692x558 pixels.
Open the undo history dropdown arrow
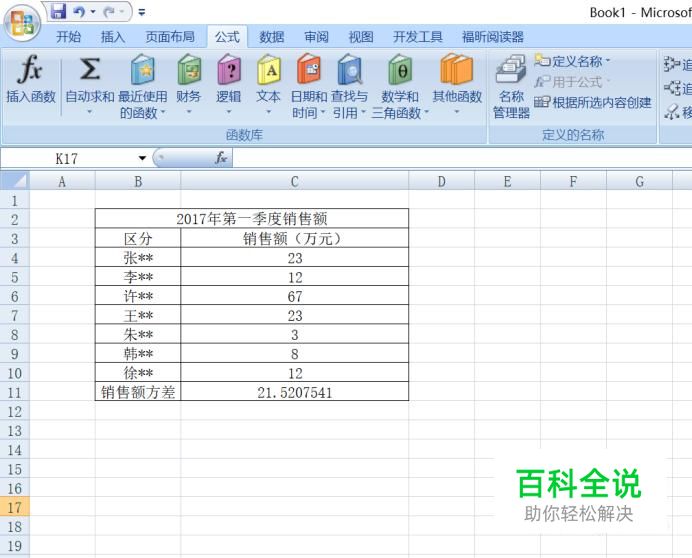coord(93,11)
